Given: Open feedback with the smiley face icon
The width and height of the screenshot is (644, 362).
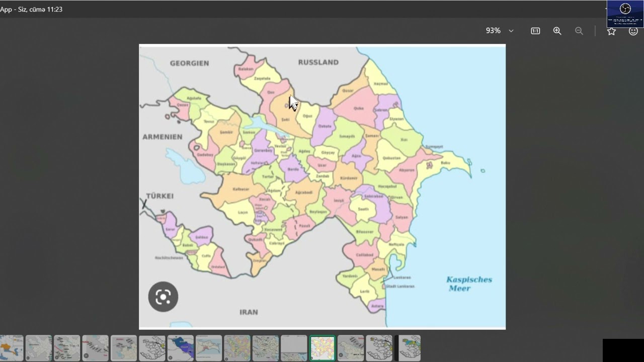Looking at the screenshot, I should 633,31.
